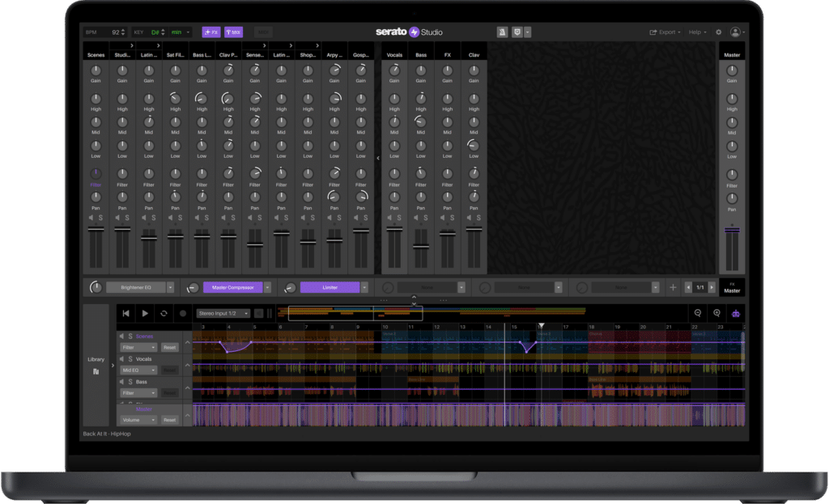Open the Limiter effect dropdown arrow
The height and width of the screenshot is (504, 829).
[364, 287]
